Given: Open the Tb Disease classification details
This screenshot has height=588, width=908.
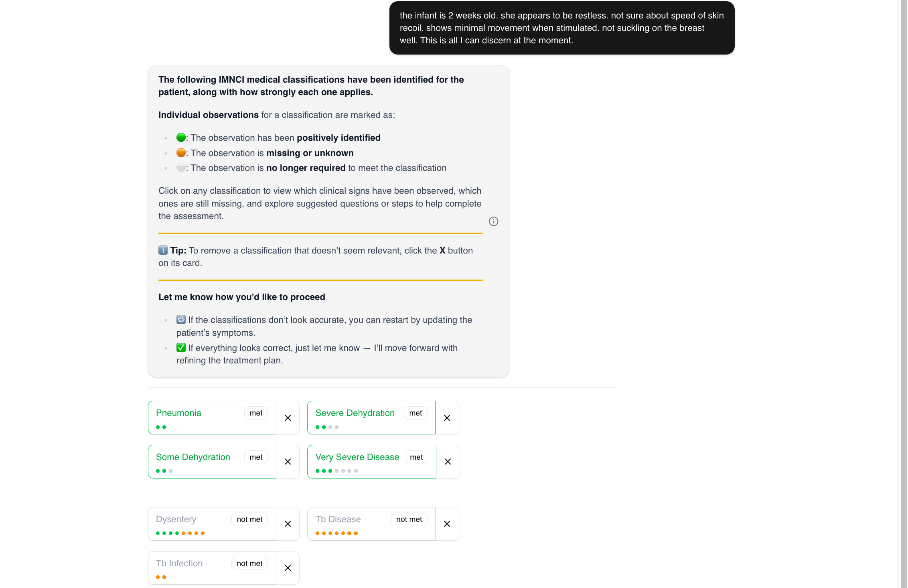Looking at the screenshot, I should click(338, 519).
